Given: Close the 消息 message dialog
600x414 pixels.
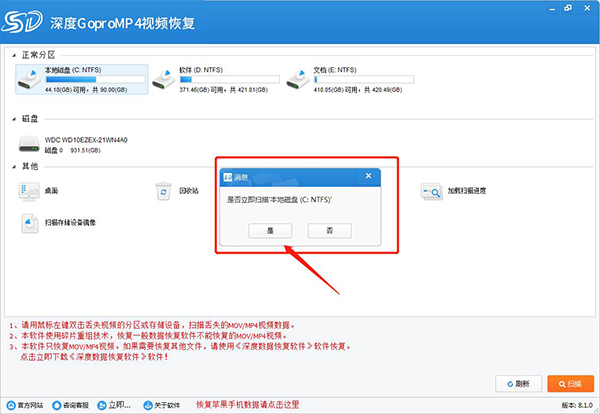Looking at the screenshot, I should click(x=368, y=176).
